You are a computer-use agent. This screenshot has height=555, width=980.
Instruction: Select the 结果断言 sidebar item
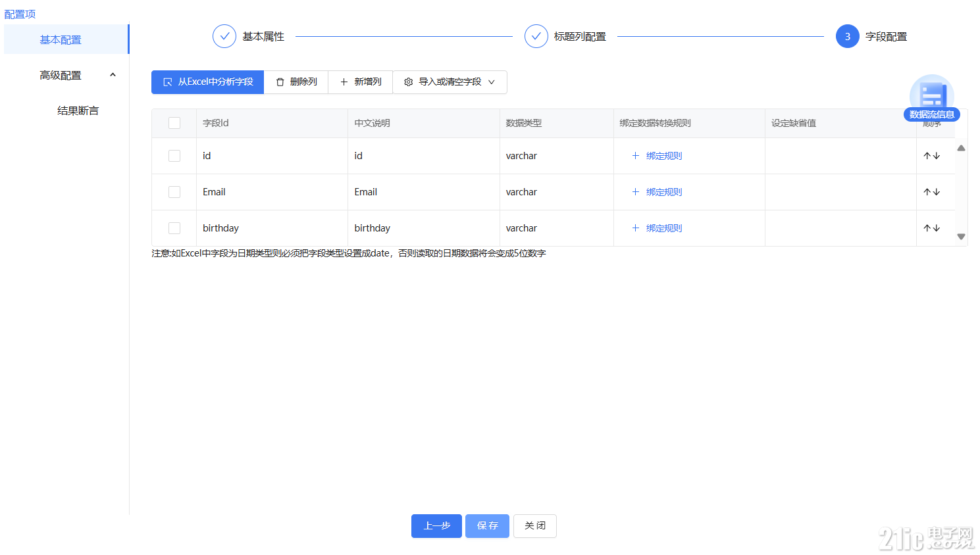(x=78, y=110)
